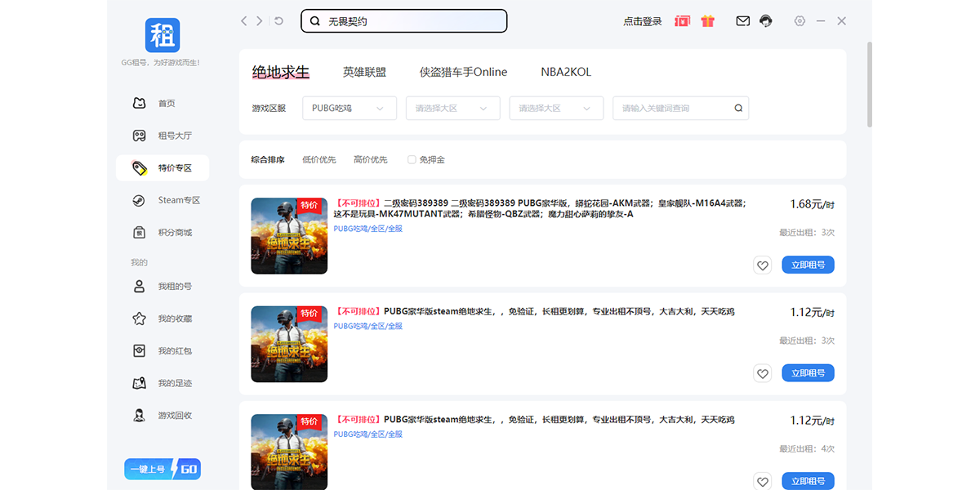Screen dimensions: 980x490
Task: Sort by 低价优先
Action: pos(319,160)
